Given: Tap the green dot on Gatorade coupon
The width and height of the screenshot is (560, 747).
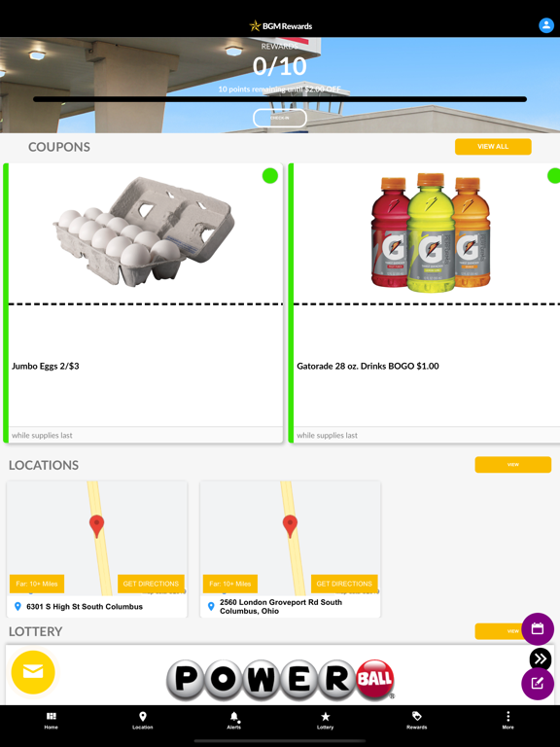Looking at the screenshot, I should pos(554,176).
